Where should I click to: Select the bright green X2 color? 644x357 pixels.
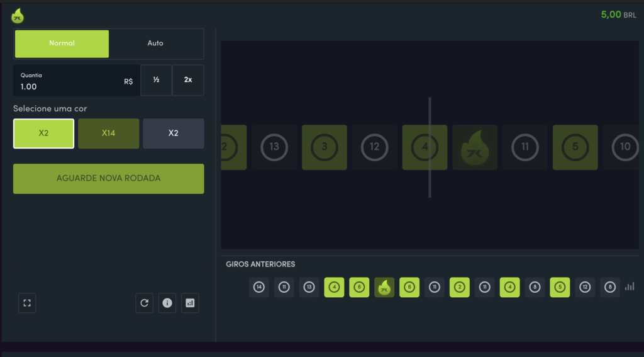(x=44, y=133)
